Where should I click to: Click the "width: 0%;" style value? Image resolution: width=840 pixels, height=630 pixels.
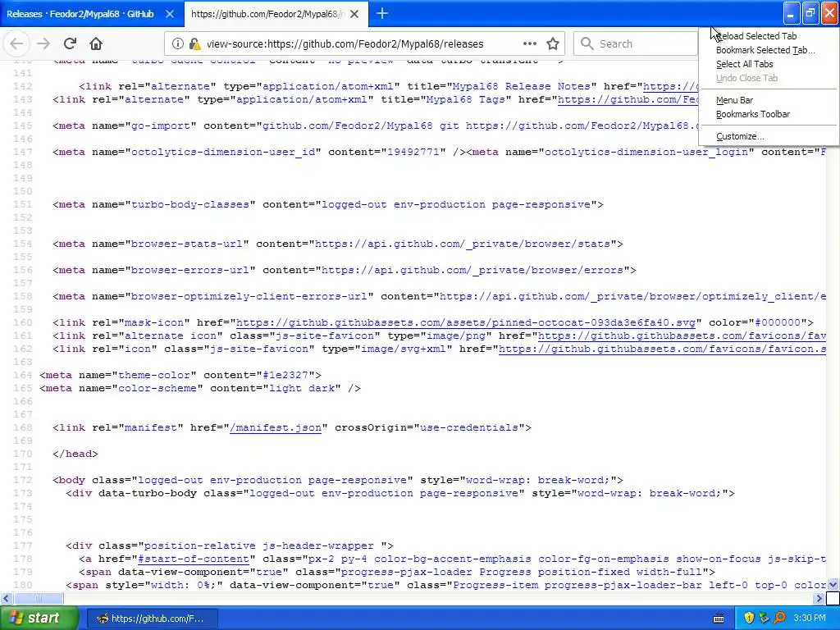[184, 585]
